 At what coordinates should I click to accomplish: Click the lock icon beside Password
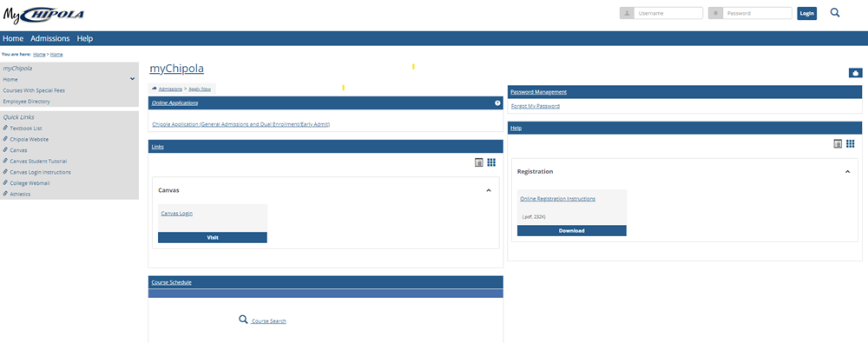point(716,13)
